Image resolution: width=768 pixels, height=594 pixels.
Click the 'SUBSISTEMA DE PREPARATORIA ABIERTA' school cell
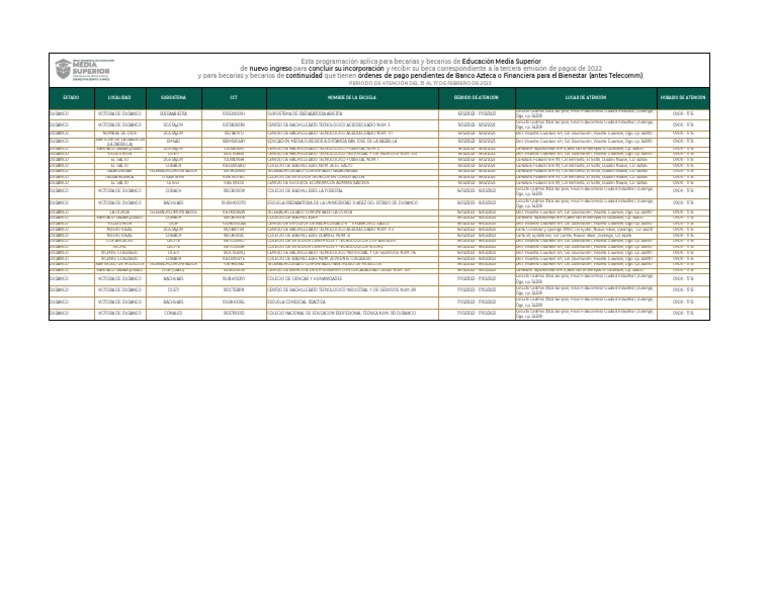(352, 114)
